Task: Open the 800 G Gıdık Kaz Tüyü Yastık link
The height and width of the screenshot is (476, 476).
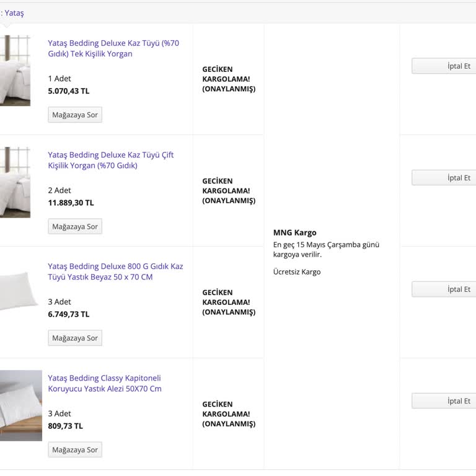Action: coord(115,271)
